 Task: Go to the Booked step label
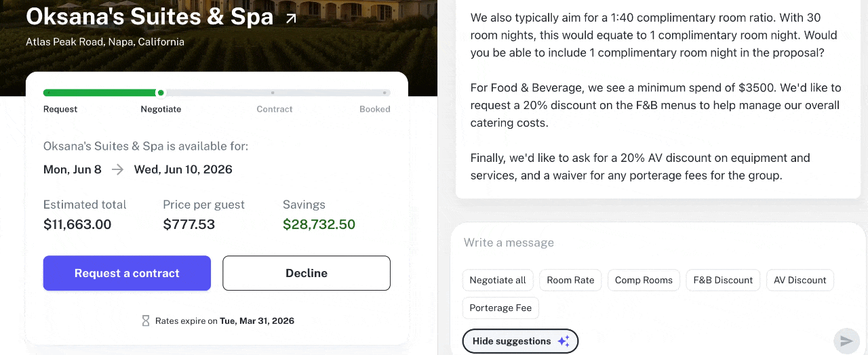(x=375, y=109)
